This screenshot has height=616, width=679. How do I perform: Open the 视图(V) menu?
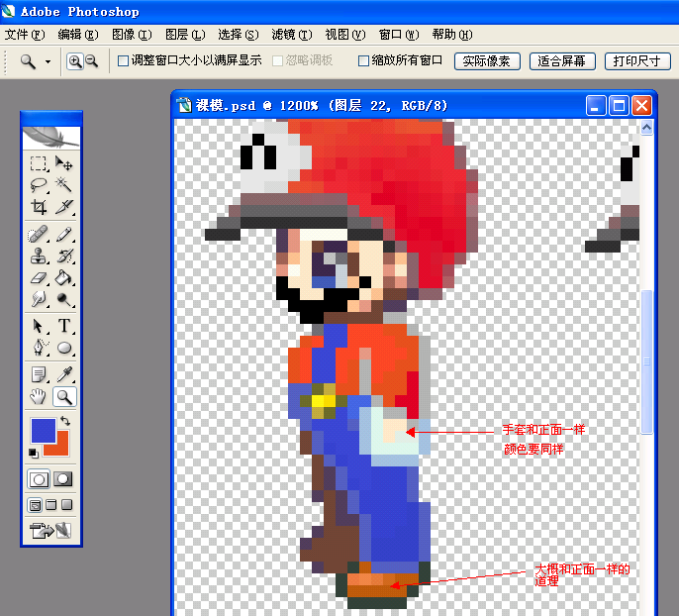345,35
